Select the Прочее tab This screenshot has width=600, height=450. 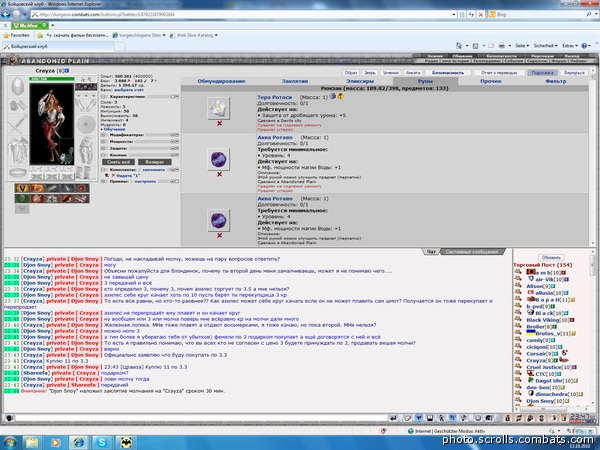[x=491, y=81]
